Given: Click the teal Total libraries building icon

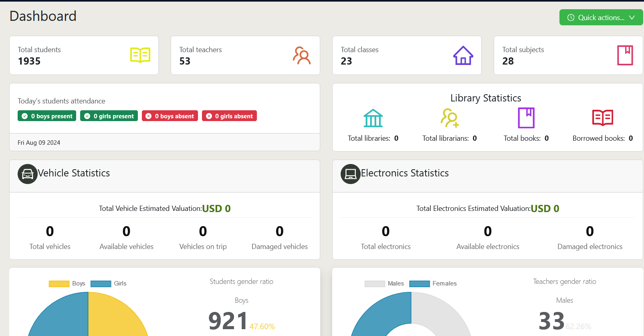Looking at the screenshot, I should (373, 118).
